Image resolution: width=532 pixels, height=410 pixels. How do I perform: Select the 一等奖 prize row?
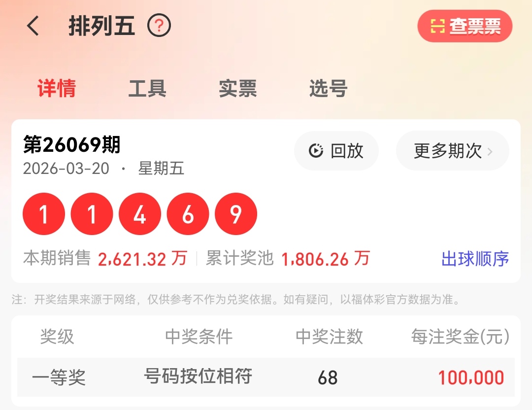coord(266,377)
